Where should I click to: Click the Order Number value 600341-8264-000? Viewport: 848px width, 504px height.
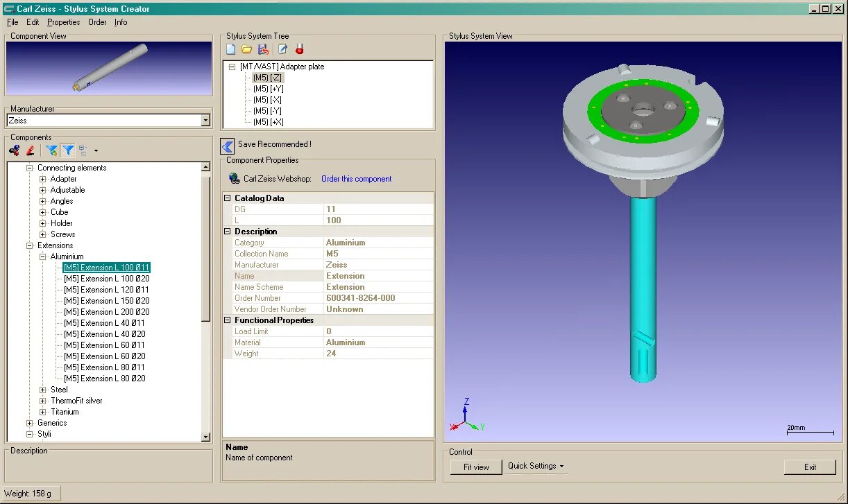tap(361, 298)
